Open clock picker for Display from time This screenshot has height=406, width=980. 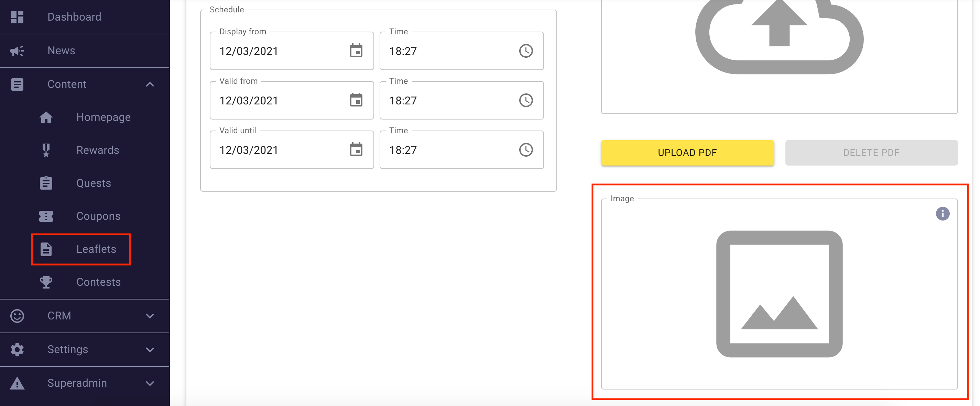pos(526,50)
